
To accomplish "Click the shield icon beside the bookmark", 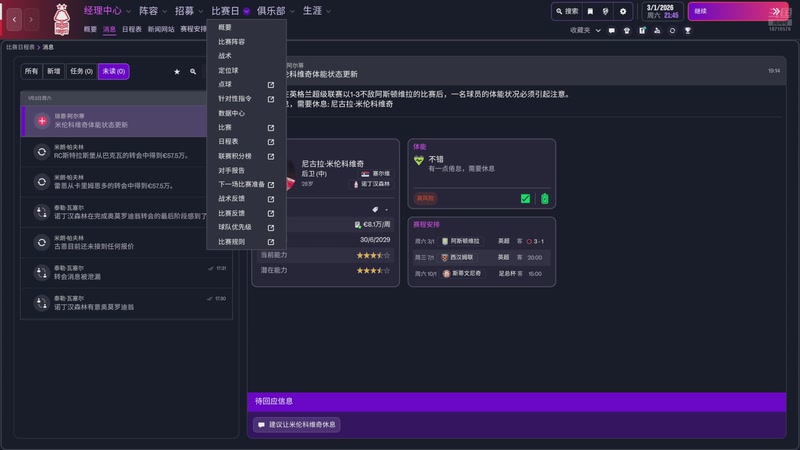I will (606, 11).
